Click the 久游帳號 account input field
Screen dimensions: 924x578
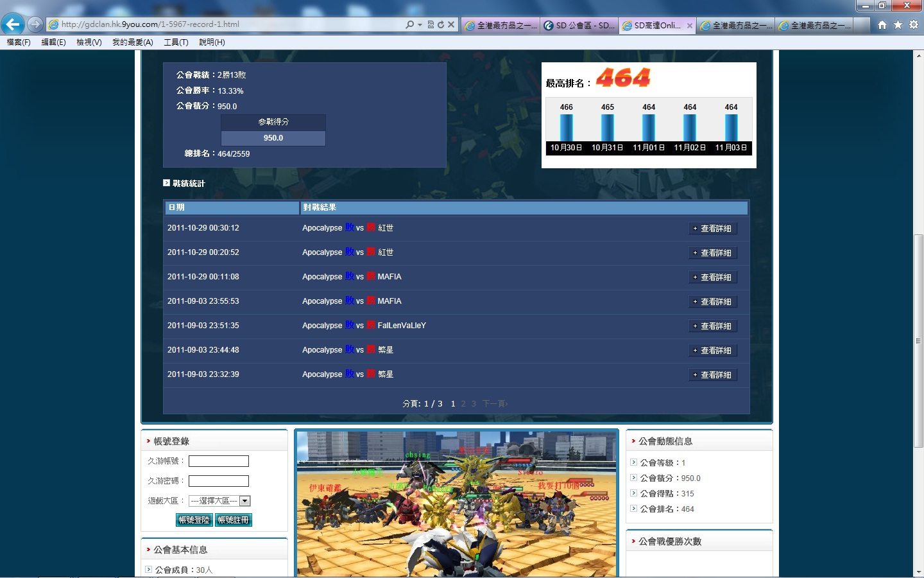click(218, 461)
